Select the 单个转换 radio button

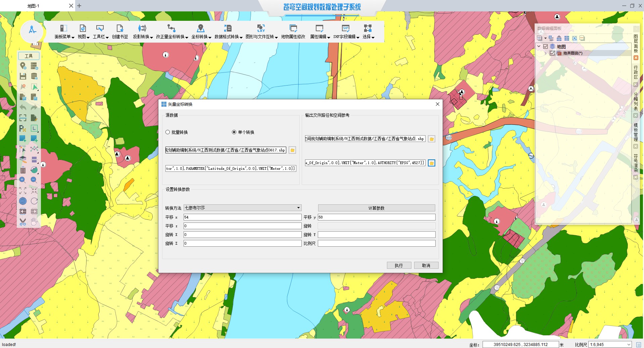(x=234, y=132)
